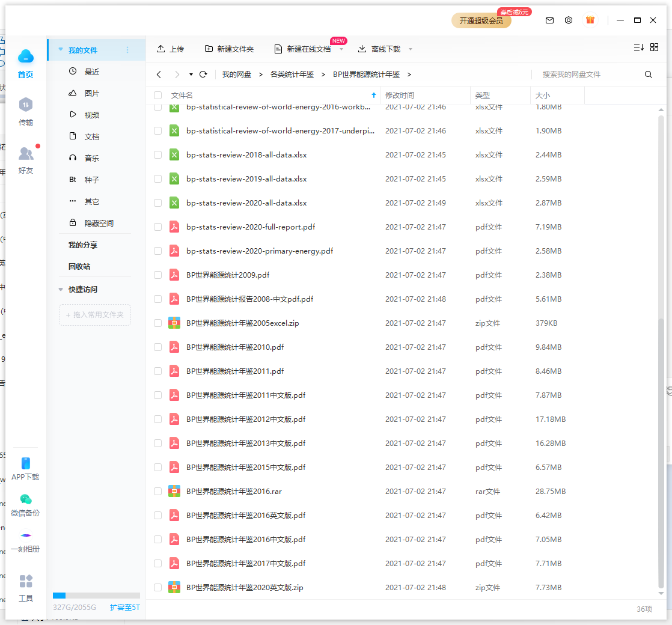The width and height of the screenshot is (672, 625).
Task: Check the box for bp-stats-review-2020-all-data.xlsx
Action: click(157, 203)
